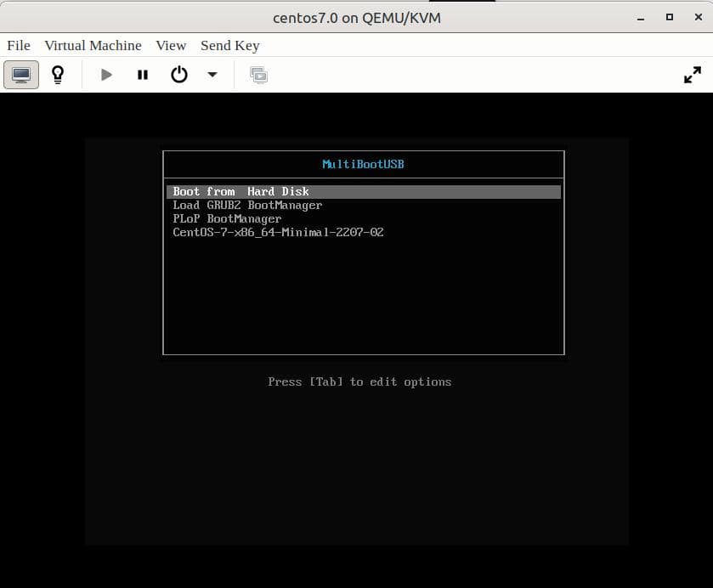Click the MultiBootUSB title text
The image size is (713, 588).
pos(364,164)
